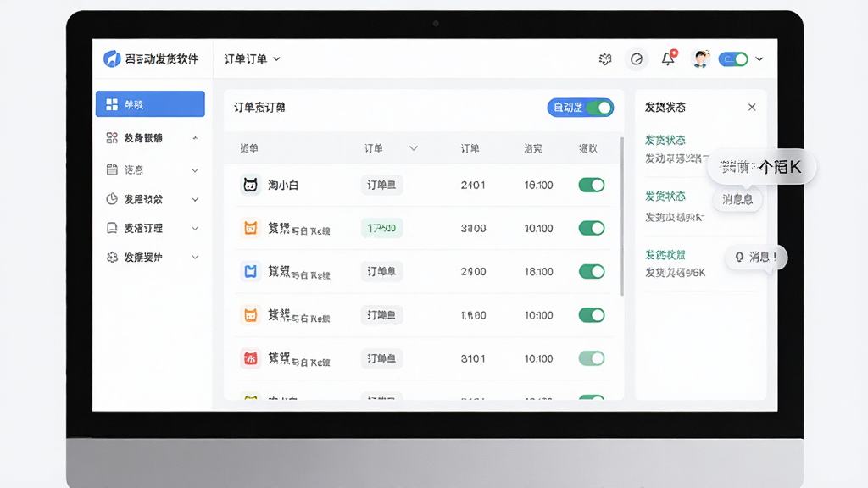This screenshot has height=488, width=868.
Task: Click the value 16.100
Action: coord(538,185)
